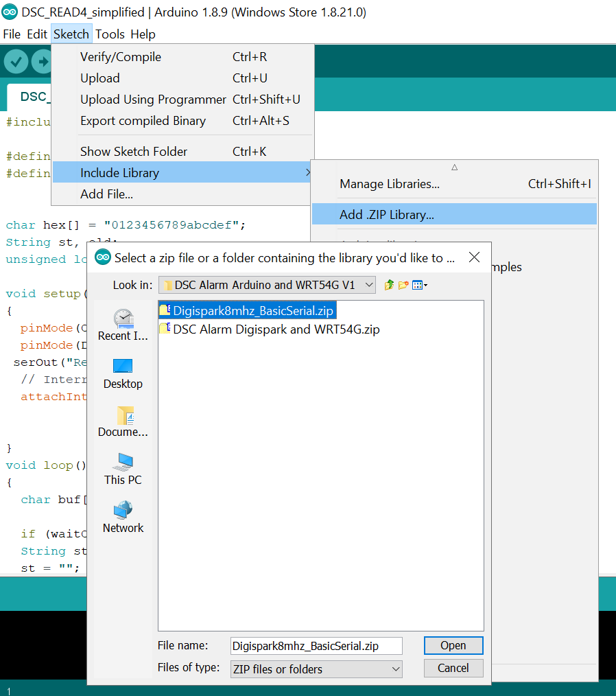The width and height of the screenshot is (616, 696).
Task: Click the Upload arrow toolbar button
Action: tap(42, 61)
